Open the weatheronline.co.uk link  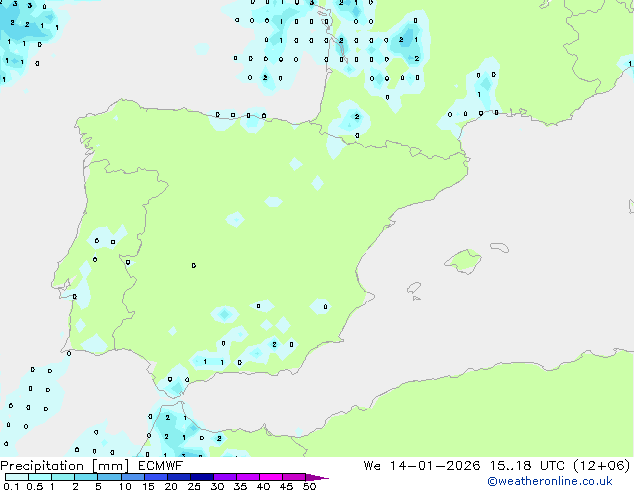tap(550, 481)
